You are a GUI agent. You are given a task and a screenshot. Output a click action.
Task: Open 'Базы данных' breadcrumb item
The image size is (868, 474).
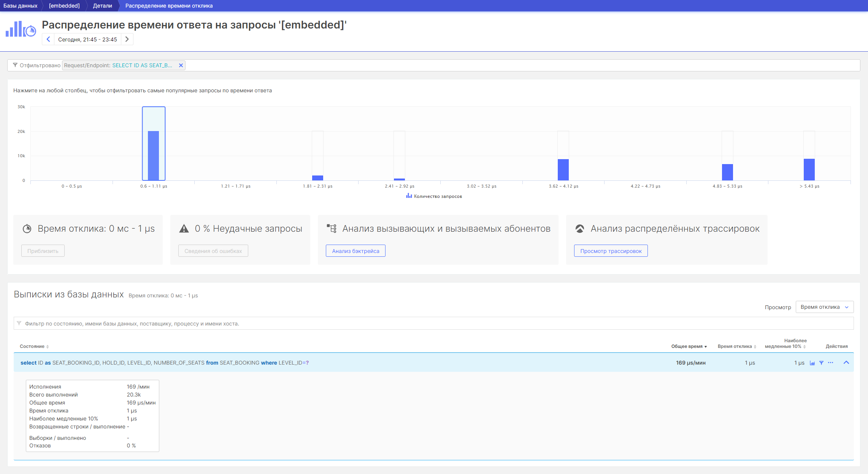click(21, 6)
